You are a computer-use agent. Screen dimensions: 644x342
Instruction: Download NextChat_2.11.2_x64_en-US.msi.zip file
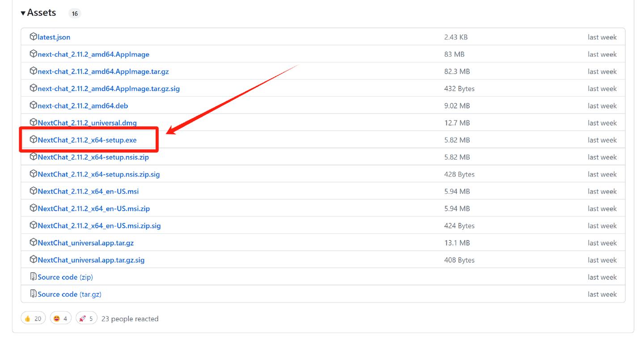(94, 209)
